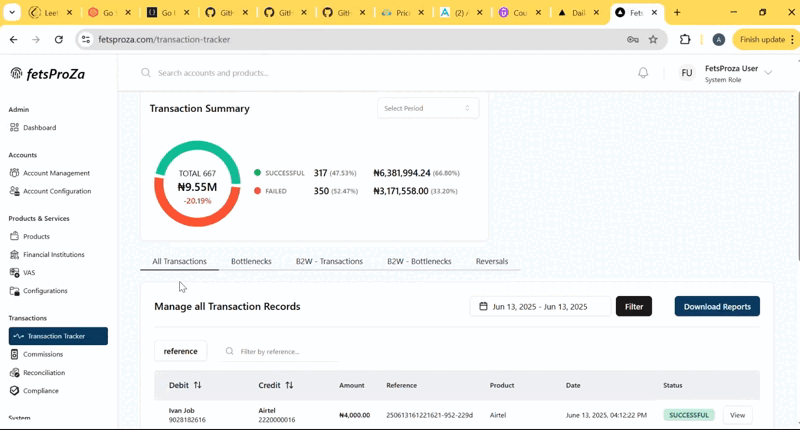View site information icon in address bar
The image size is (800, 430).
point(86,39)
